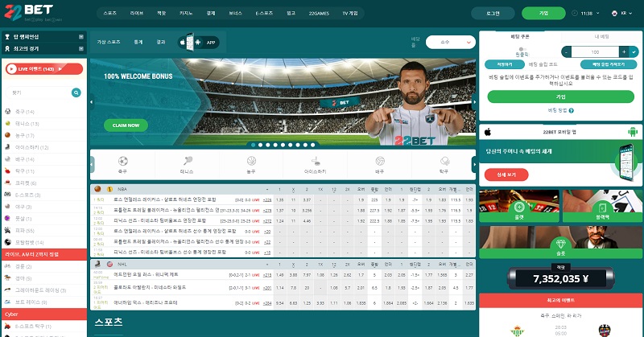644x337 pixels.
Task: Click the ice hockey skate icon in the sidebar list
Action: (8, 147)
